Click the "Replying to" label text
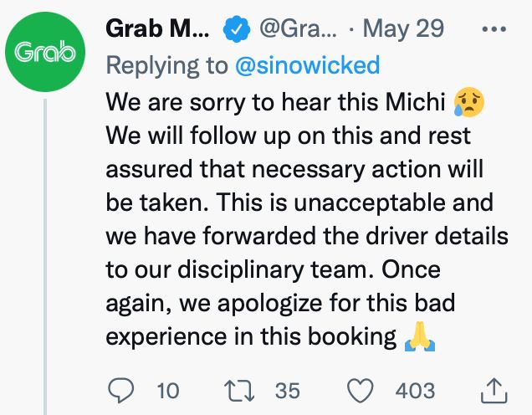 click(x=171, y=64)
